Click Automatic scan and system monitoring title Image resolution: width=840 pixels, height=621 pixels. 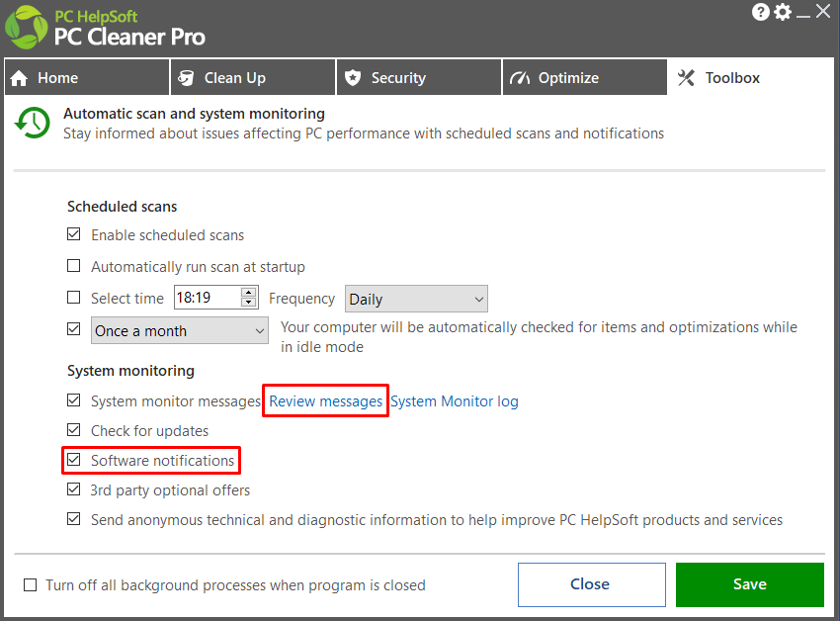(x=194, y=114)
